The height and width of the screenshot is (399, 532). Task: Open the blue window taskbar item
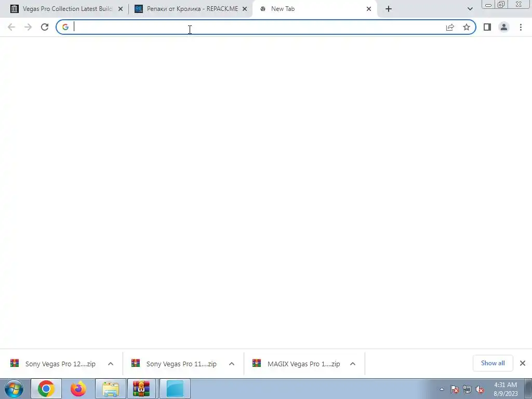(175, 389)
